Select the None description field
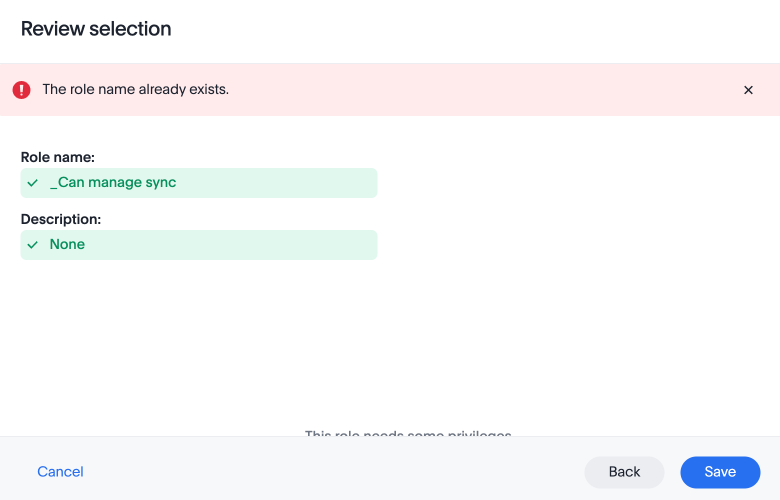 198,245
